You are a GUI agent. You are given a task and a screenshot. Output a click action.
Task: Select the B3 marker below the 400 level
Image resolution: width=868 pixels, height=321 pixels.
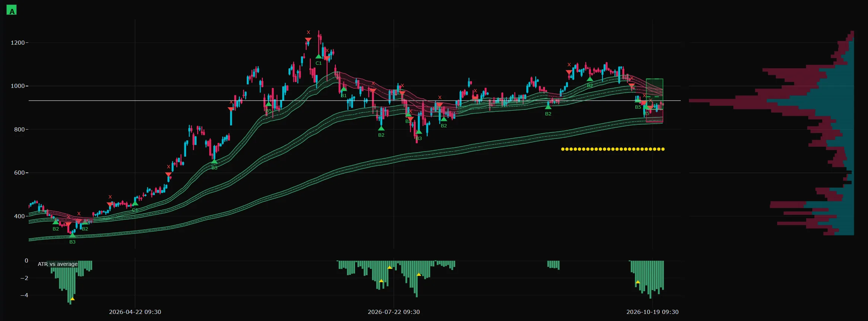[x=72, y=235]
